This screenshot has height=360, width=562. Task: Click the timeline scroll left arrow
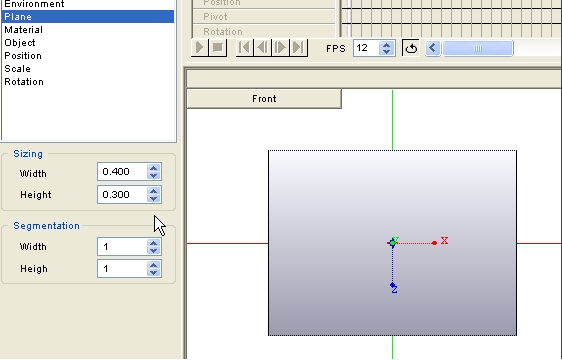tap(433, 48)
